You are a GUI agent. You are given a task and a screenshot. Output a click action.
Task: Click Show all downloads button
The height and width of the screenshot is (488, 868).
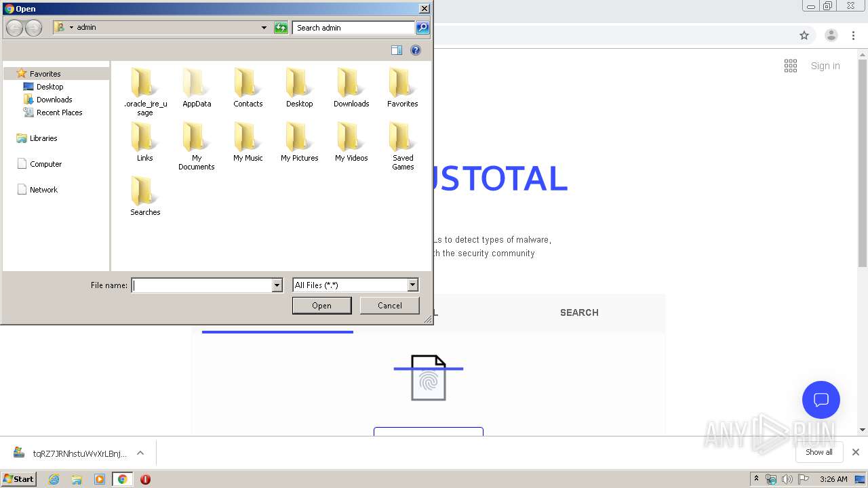(819, 452)
